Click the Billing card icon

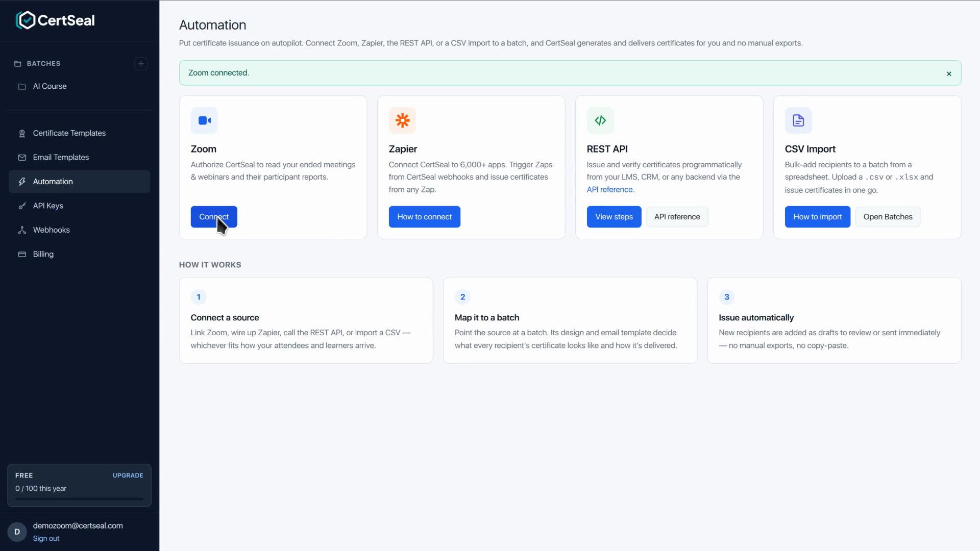pos(22,254)
